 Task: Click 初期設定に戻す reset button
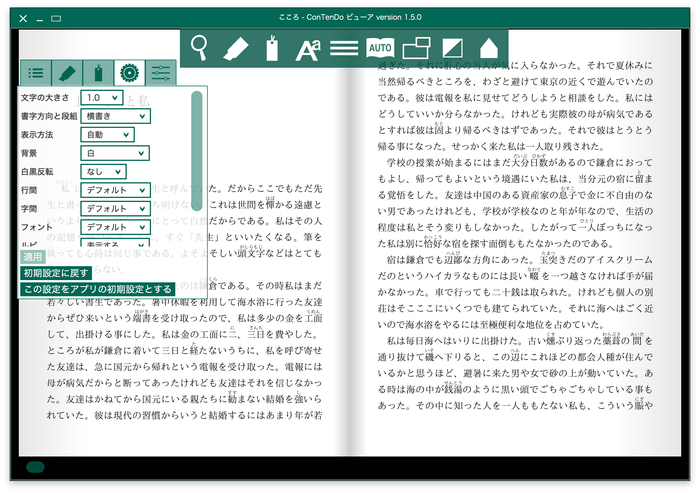56,273
